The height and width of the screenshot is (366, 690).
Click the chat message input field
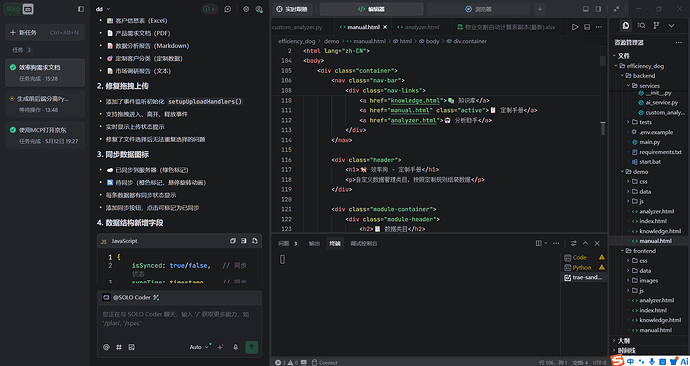180,319
